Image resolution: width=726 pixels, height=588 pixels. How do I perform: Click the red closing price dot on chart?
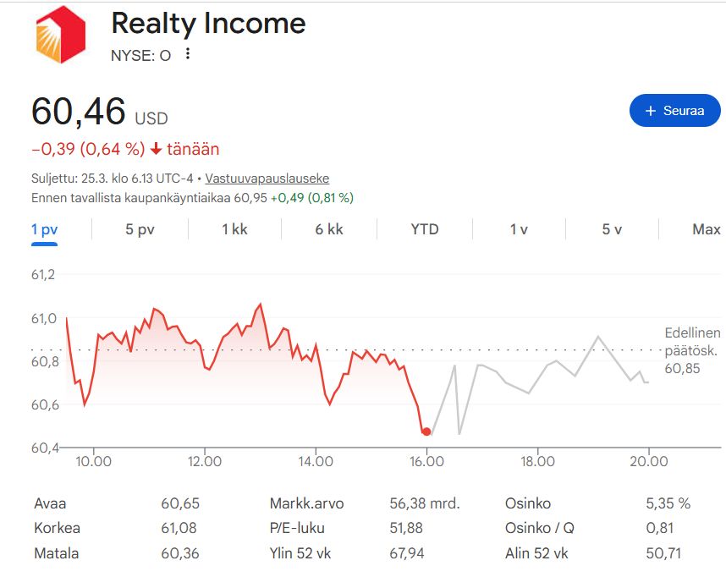(426, 431)
